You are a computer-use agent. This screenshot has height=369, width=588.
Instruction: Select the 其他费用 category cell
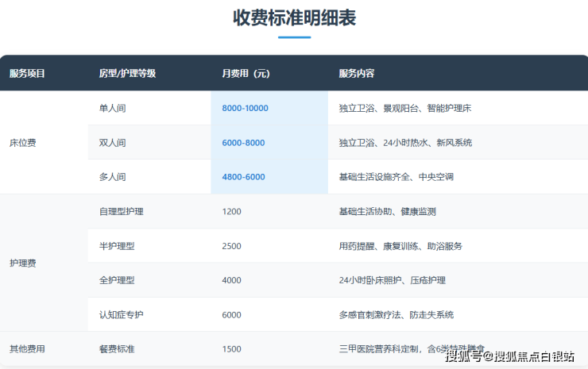tap(27, 349)
